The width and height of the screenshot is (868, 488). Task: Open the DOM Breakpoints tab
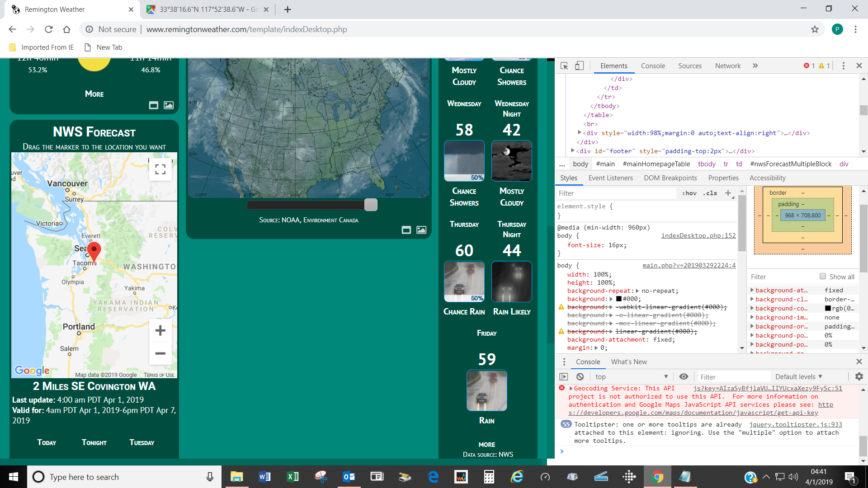(x=670, y=178)
